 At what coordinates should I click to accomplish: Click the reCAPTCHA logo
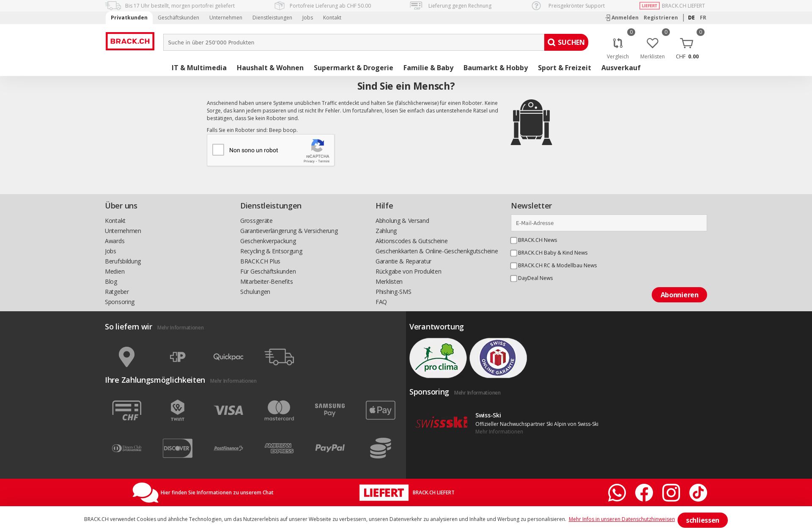tap(318, 145)
